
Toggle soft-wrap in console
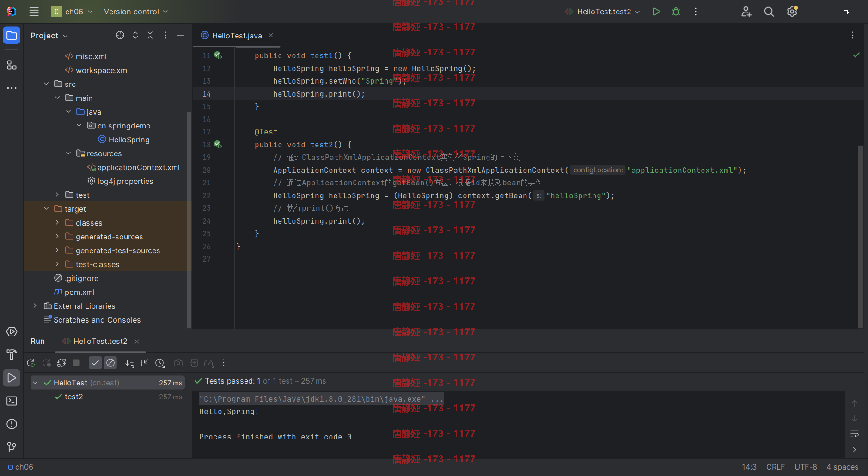click(x=855, y=434)
